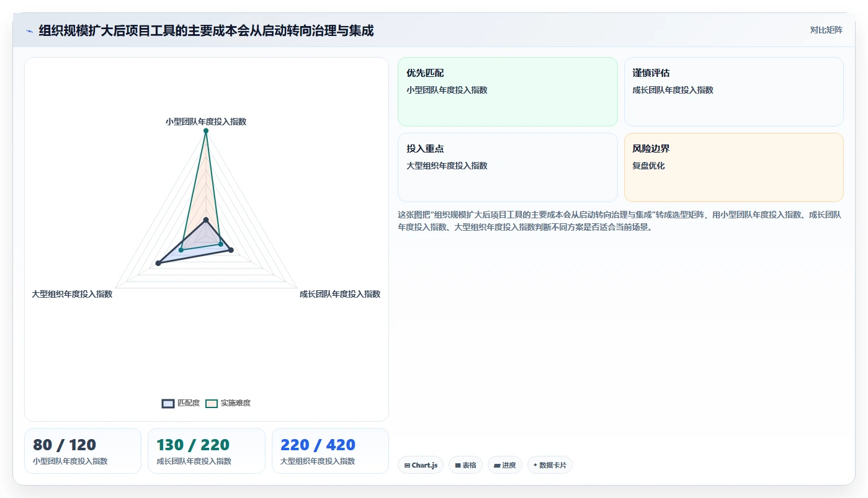Click radar axis label 大型组织年度投入指数
Viewport: 868px width, 498px height.
pos(72,294)
